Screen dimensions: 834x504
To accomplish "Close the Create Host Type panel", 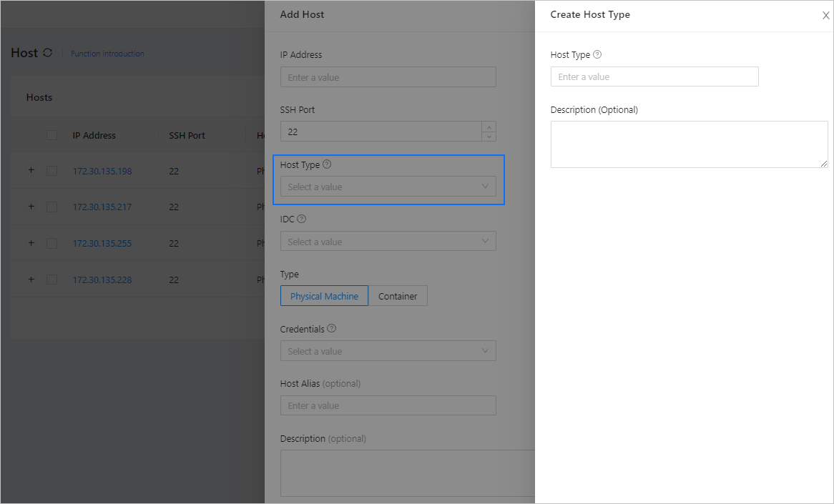I will point(825,16).
